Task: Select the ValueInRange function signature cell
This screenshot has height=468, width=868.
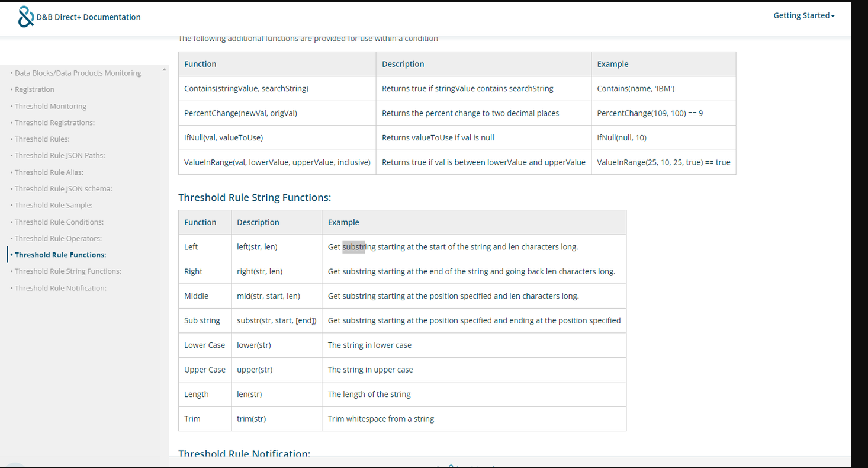Action: pos(277,162)
